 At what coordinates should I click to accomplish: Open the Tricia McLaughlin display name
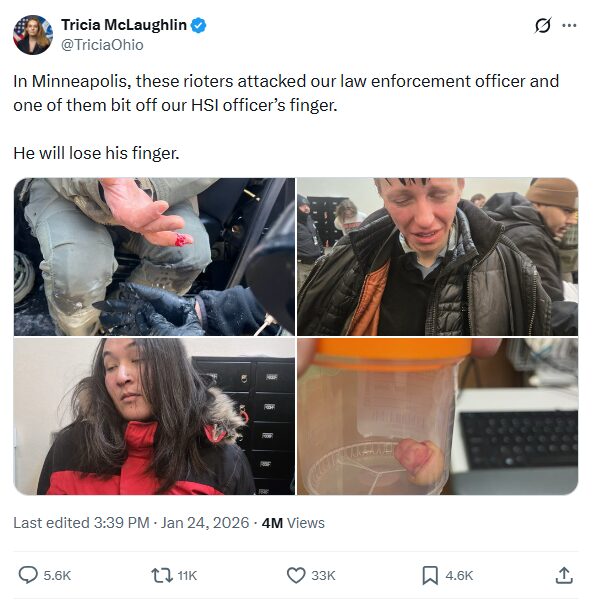pyautogui.click(x=124, y=25)
